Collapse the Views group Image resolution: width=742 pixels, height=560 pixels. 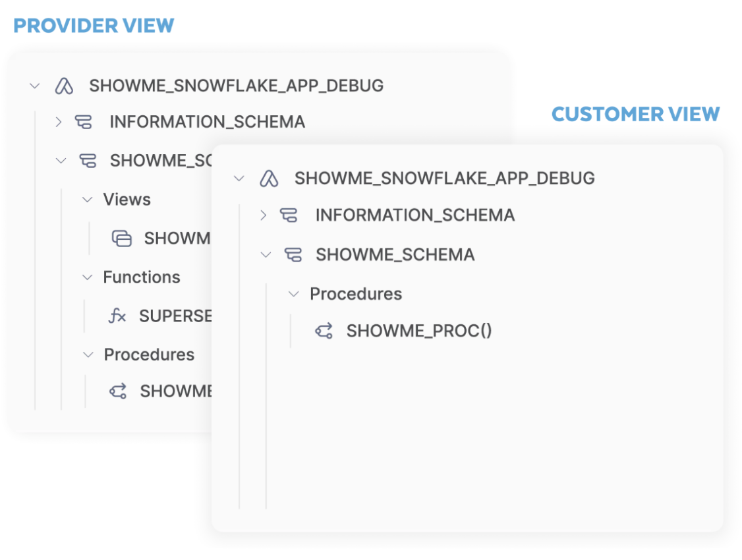tap(87, 200)
